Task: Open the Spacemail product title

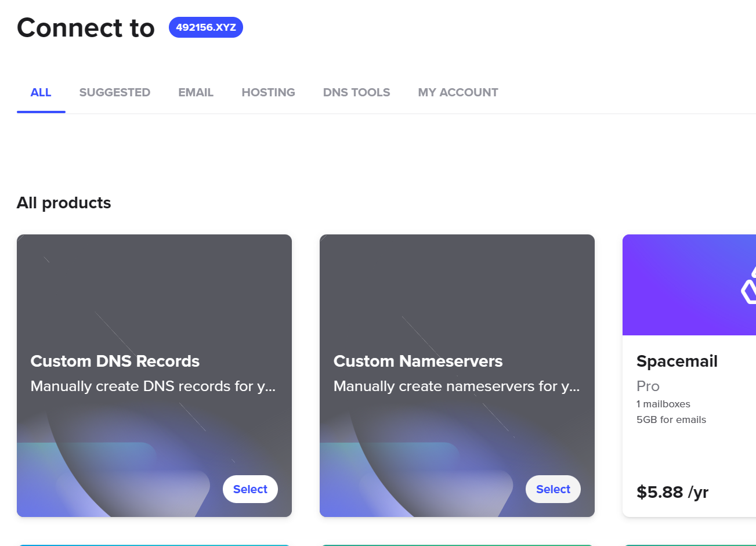Action: point(677,361)
